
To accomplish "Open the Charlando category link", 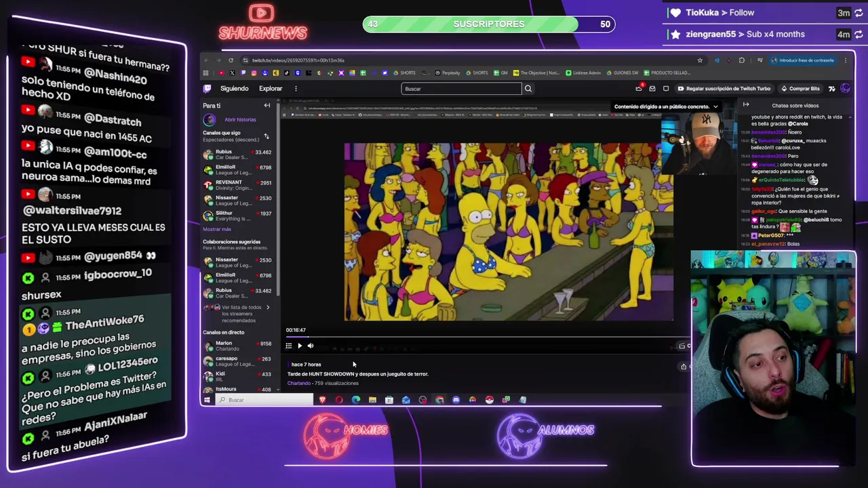I will pyautogui.click(x=299, y=383).
